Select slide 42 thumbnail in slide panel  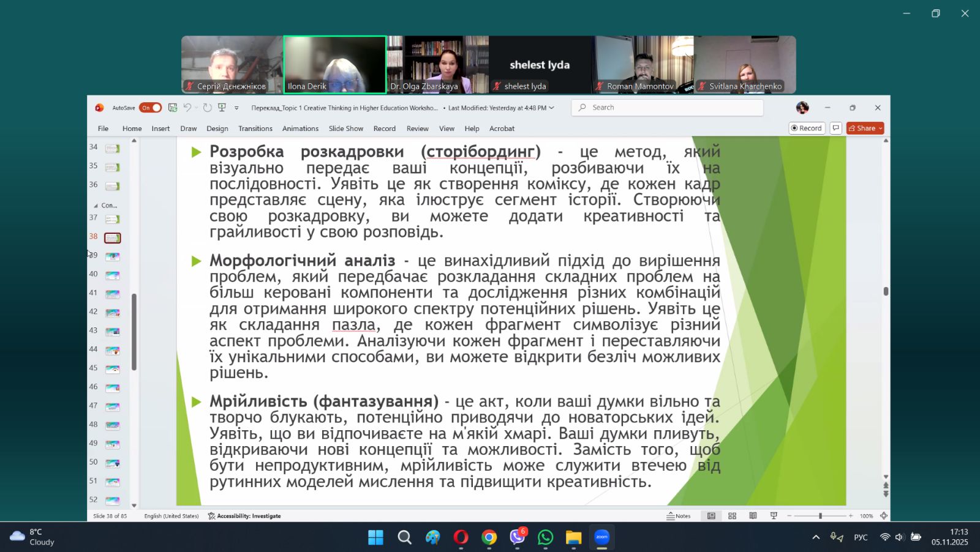click(113, 313)
